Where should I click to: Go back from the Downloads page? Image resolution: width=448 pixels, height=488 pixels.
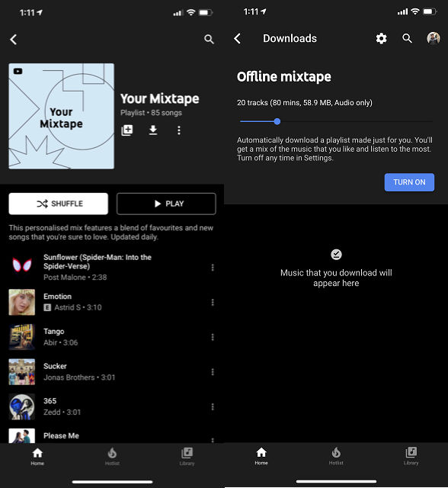coord(238,39)
